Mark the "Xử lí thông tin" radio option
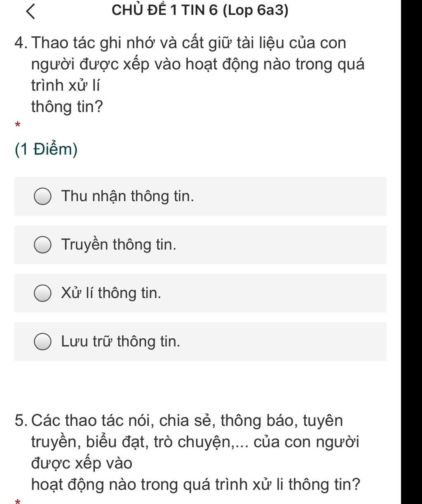Viewport: 422px width, 504px height. (42, 294)
